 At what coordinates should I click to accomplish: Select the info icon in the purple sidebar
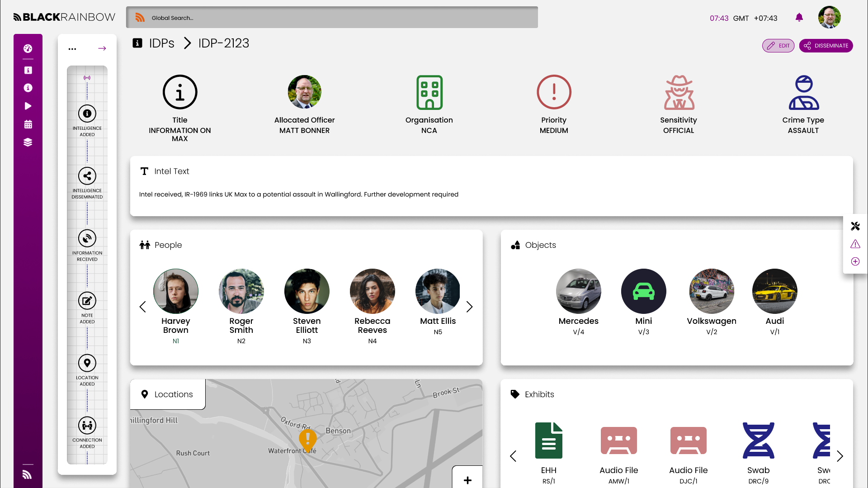(28, 88)
